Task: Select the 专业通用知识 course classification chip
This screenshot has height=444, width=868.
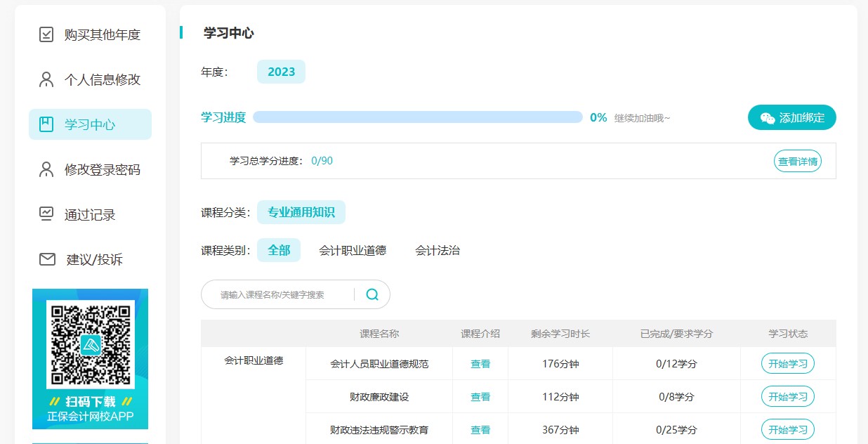Action: pyautogui.click(x=301, y=211)
